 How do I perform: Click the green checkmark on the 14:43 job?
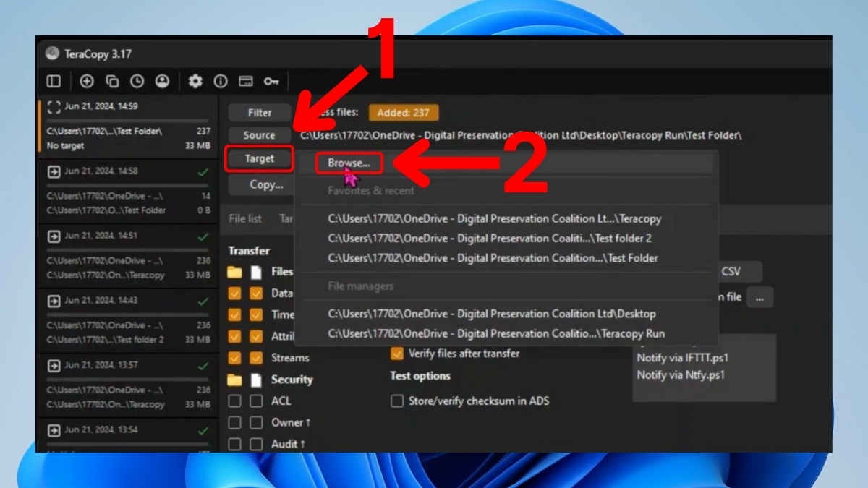(203, 301)
